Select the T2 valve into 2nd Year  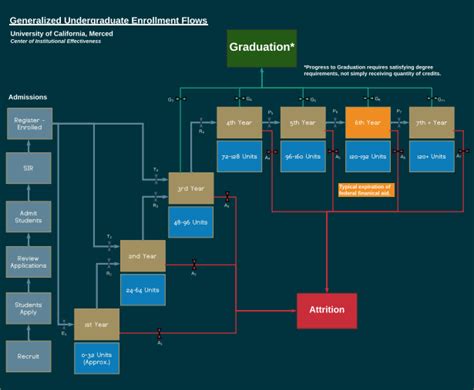pyautogui.click(x=109, y=246)
